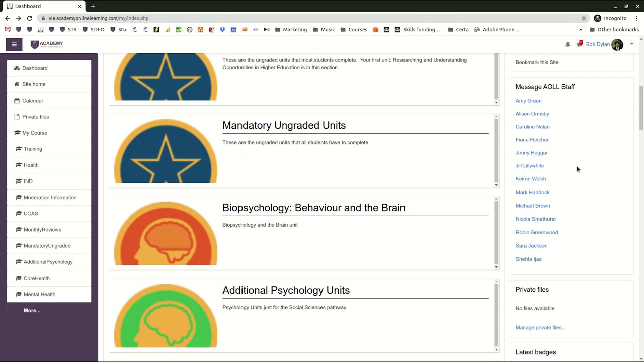
Task: Message Keiron Walsh
Action: point(531,179)
